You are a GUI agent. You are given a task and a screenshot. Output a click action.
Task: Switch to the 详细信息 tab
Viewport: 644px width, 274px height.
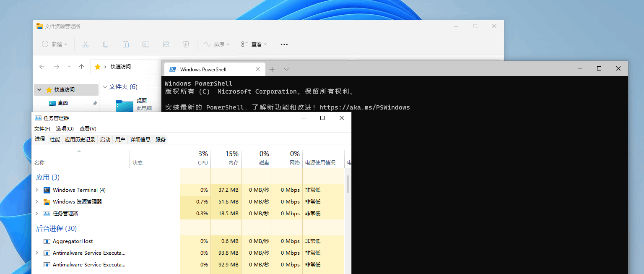[x=140, y=140]
